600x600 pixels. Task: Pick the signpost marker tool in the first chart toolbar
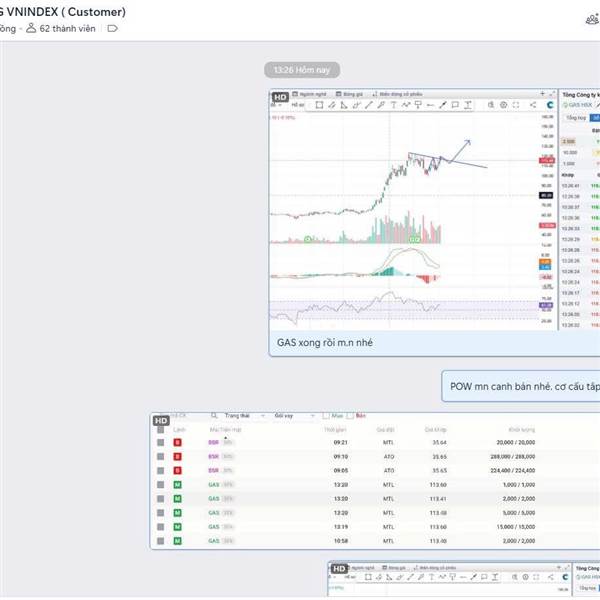(418, 105)
